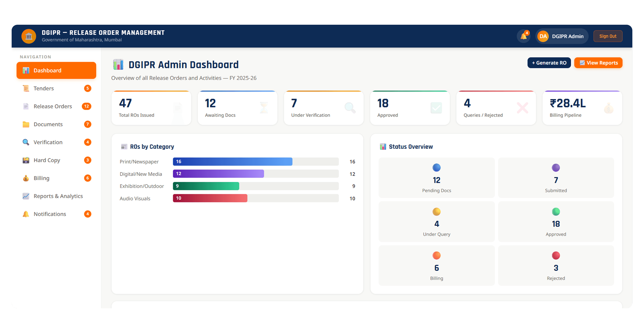Click the ₹28.4L Billing Pipeline value
This screenshot has width=644, height=333.
pos(567,103)
